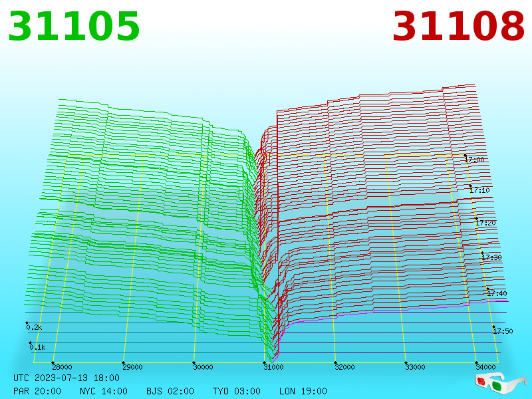Click the PAR 20:00 time label
Image resolution: width=532 pixels, height=399 pixels.
[x=37, y=391]
